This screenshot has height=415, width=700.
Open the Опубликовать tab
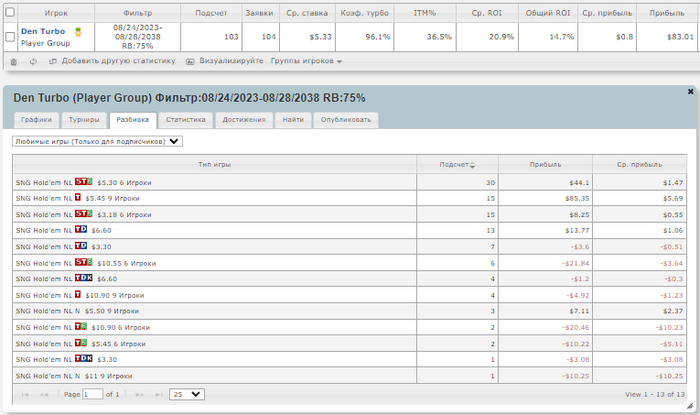pos(346,120)
